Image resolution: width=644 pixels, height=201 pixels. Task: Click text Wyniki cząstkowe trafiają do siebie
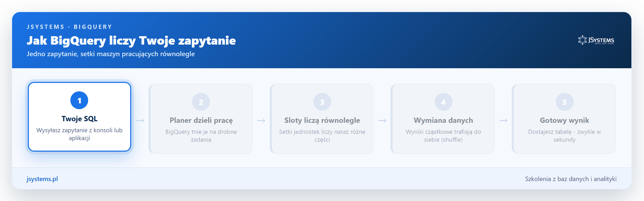(444, 136)
